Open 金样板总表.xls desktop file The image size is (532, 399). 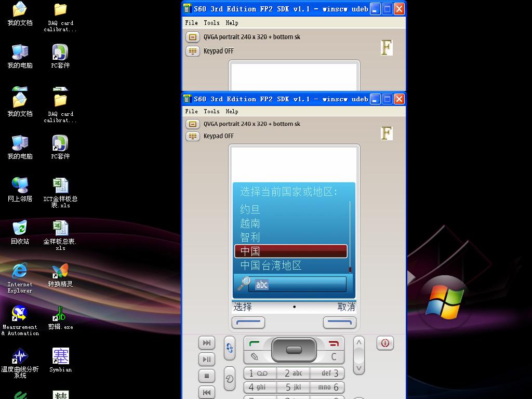point(60,235)
